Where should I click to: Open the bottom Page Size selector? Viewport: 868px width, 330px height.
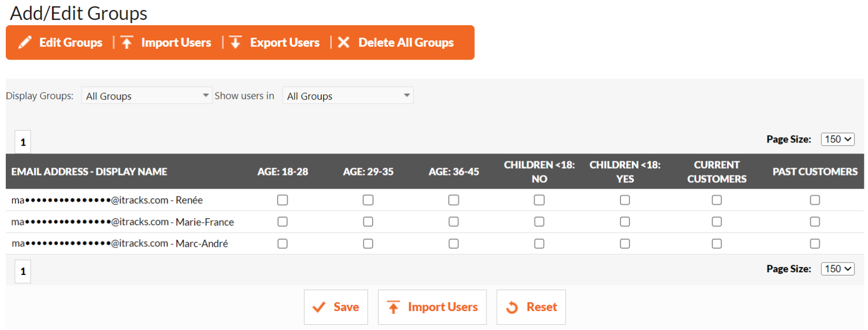838,269
